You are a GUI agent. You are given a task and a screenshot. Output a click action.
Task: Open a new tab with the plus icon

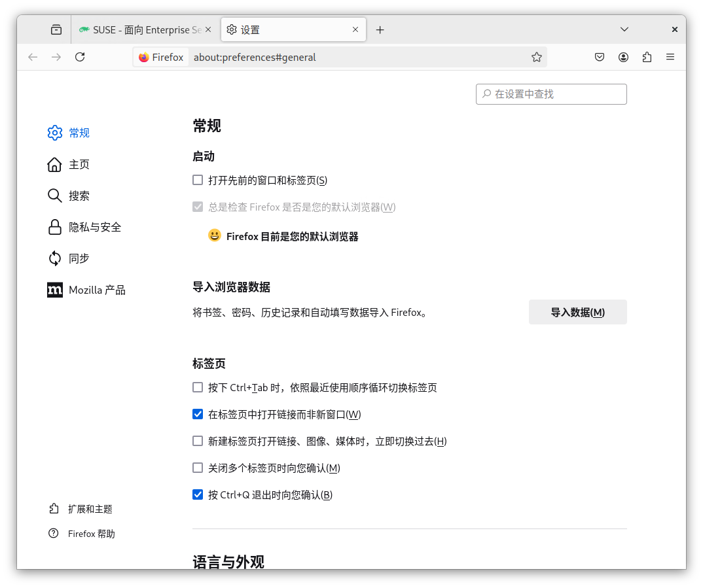click(380, 29)
